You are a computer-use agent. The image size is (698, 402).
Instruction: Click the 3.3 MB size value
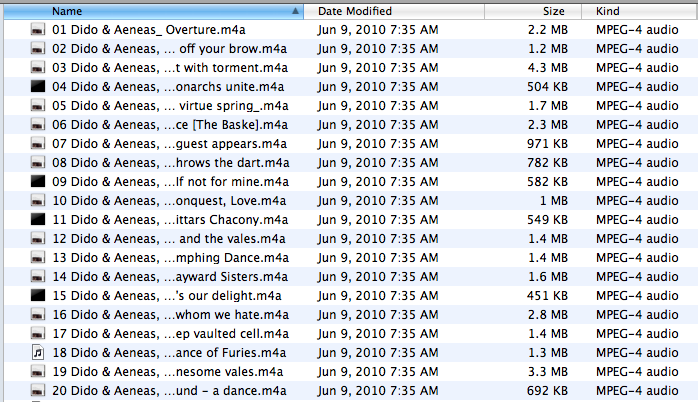[548, 371]
